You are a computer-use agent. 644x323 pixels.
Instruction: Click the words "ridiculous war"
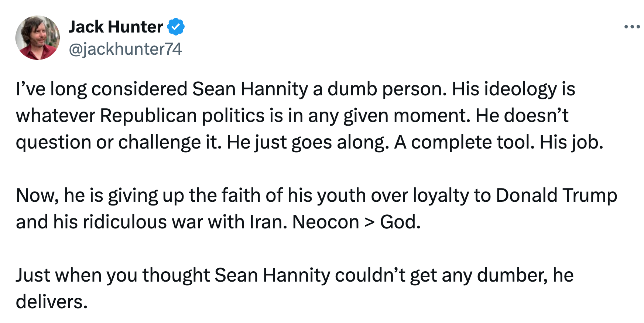(x=143, y=222)
